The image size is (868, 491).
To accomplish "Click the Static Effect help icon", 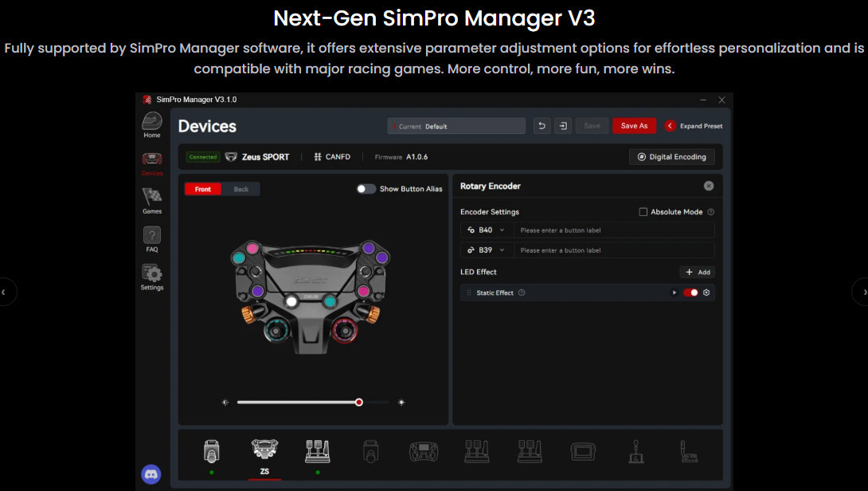I will click(x=522, y=293).
